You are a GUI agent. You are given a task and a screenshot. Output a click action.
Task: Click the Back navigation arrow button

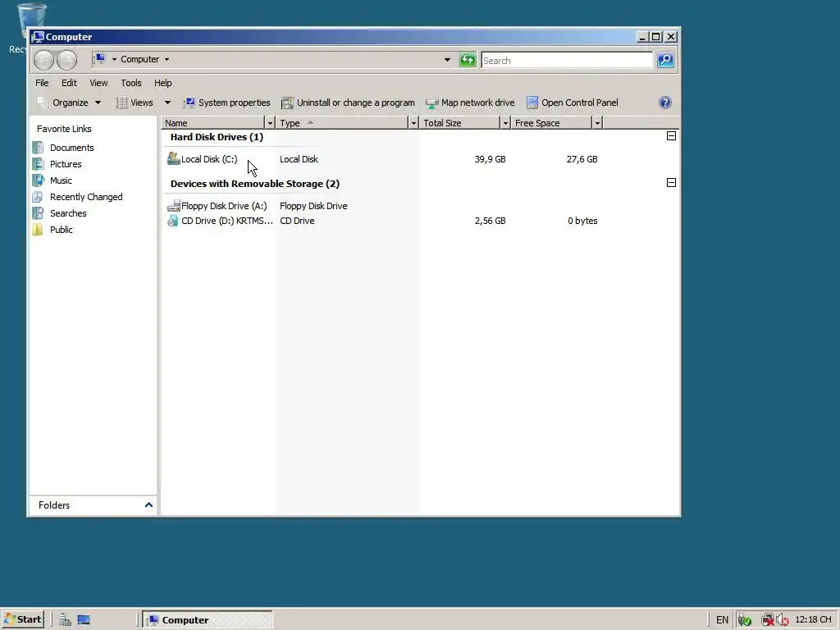pyautogui.click(x=44, y=60)
